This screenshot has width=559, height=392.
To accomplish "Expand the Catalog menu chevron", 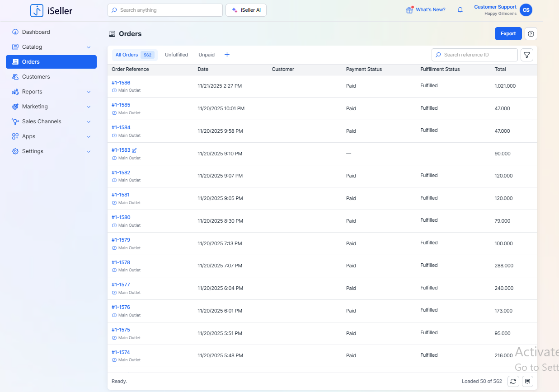I will [x=89, y=47].
